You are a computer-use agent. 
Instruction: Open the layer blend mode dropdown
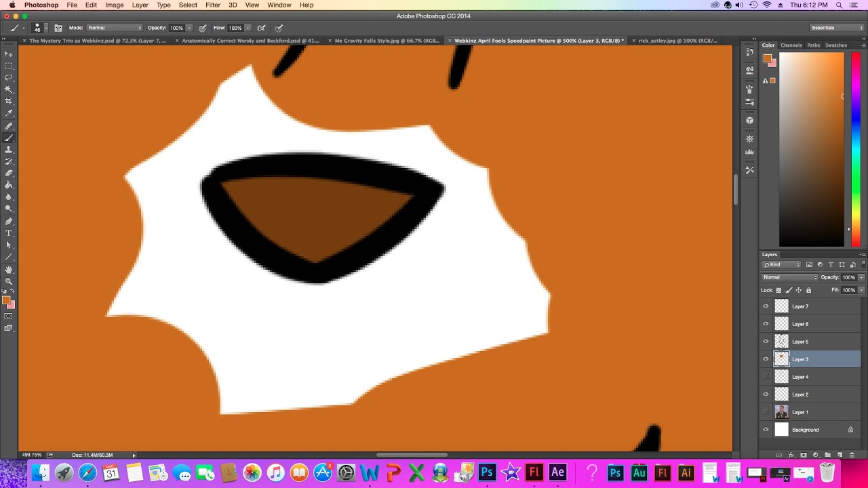point(790,277)
